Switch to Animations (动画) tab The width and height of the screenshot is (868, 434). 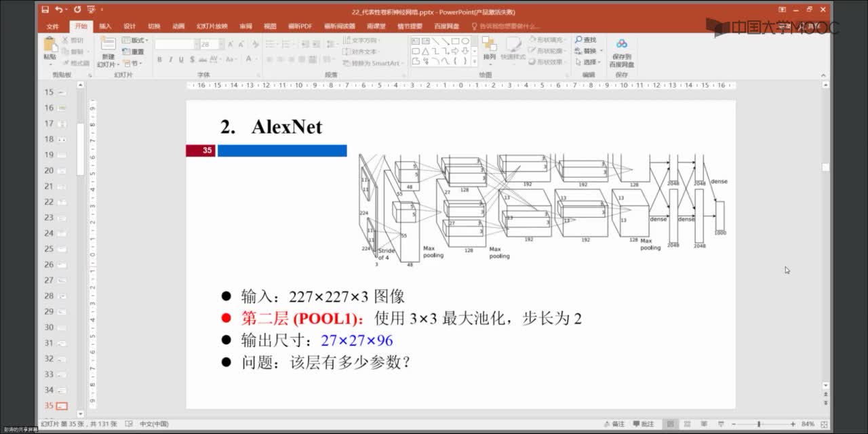coord(178,26)
